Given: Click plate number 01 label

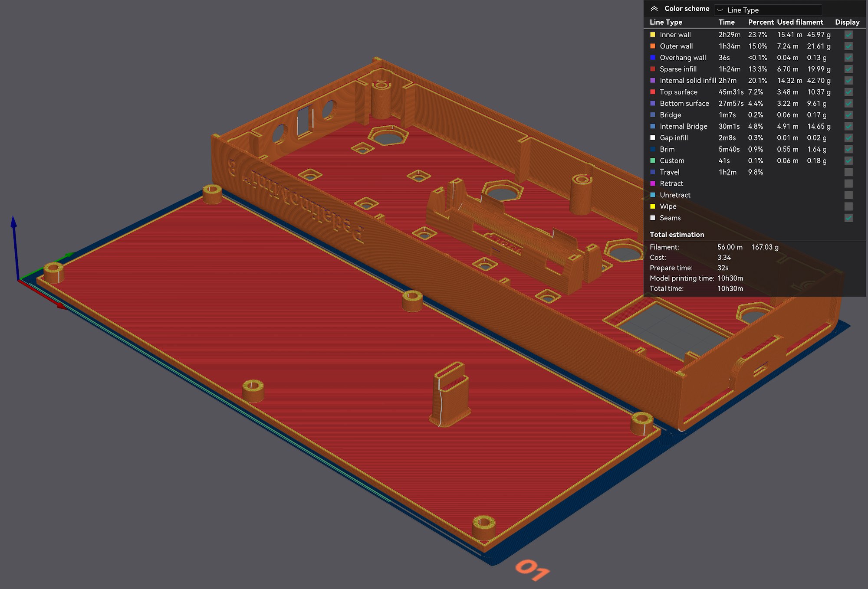Looking at the screenshot, I should [x=532, y=570].
